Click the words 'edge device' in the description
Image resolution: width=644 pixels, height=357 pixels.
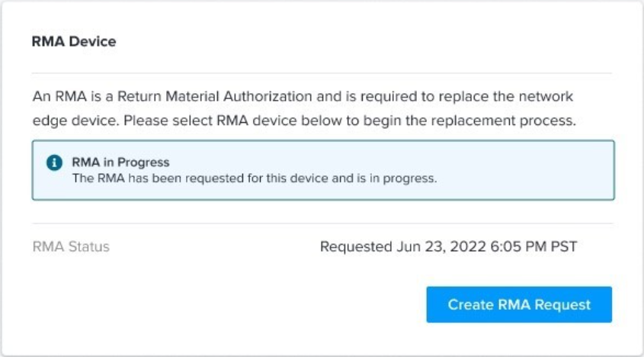point(76,121)
